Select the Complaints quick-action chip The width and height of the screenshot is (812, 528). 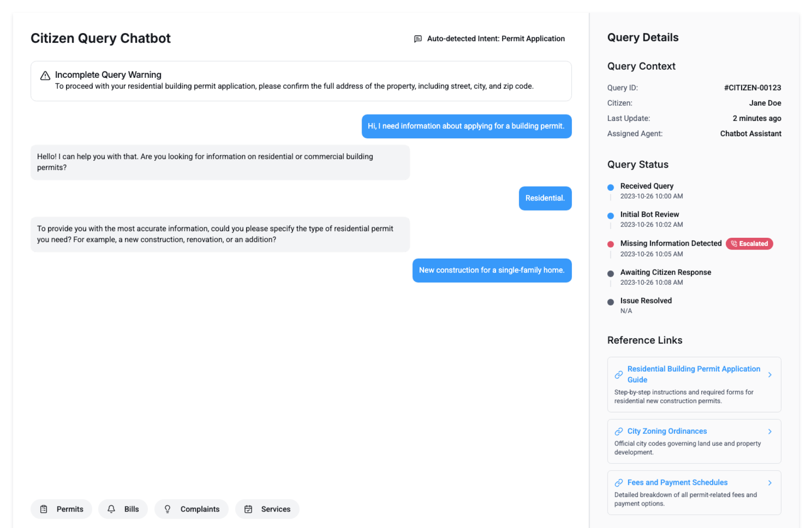tap(191, 509)
